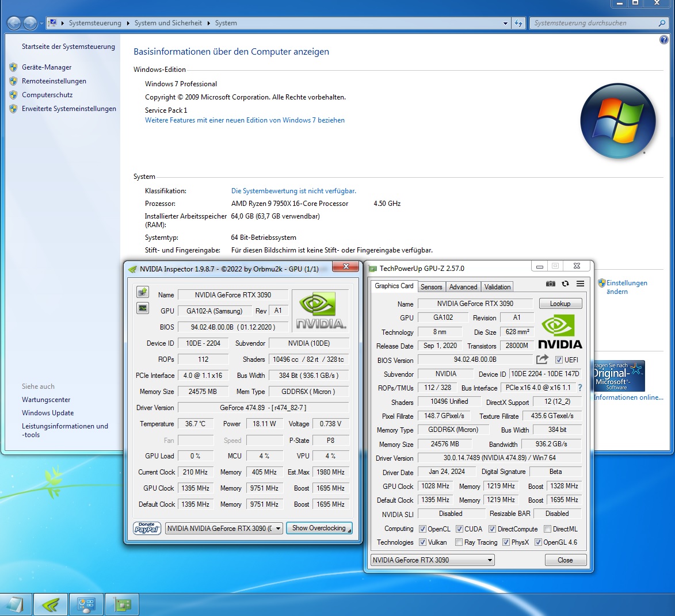Click the Driver Version field in NVIDIA Inspector
Screen dimensions: 675x616
click(263, 407)
